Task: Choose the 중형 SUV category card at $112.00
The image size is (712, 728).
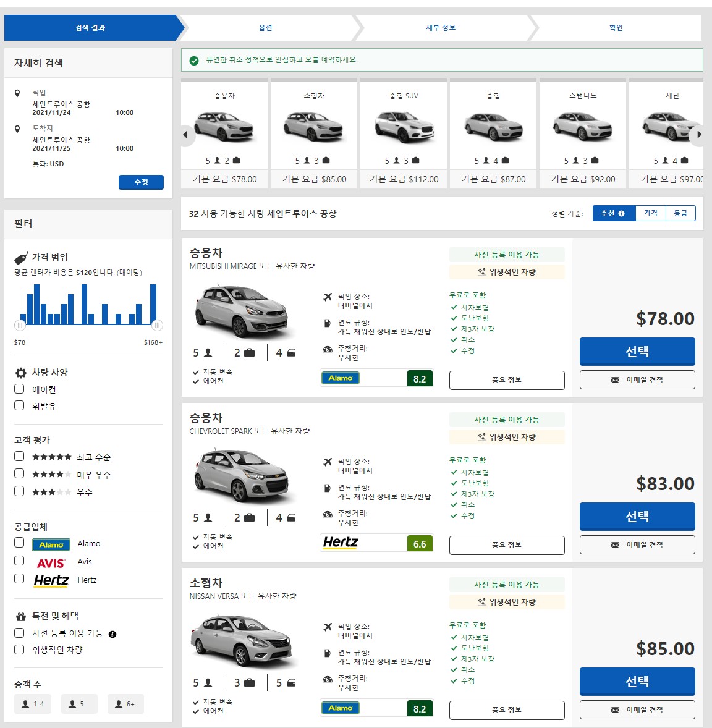Action: pyautogui.click(x=404, y=133)
